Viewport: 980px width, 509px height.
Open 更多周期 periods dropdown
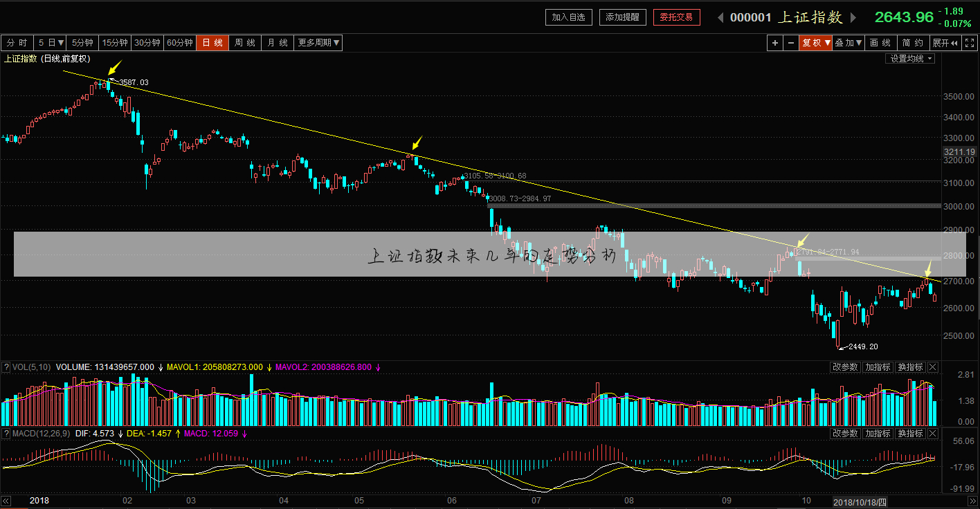(x=318, y=43)
